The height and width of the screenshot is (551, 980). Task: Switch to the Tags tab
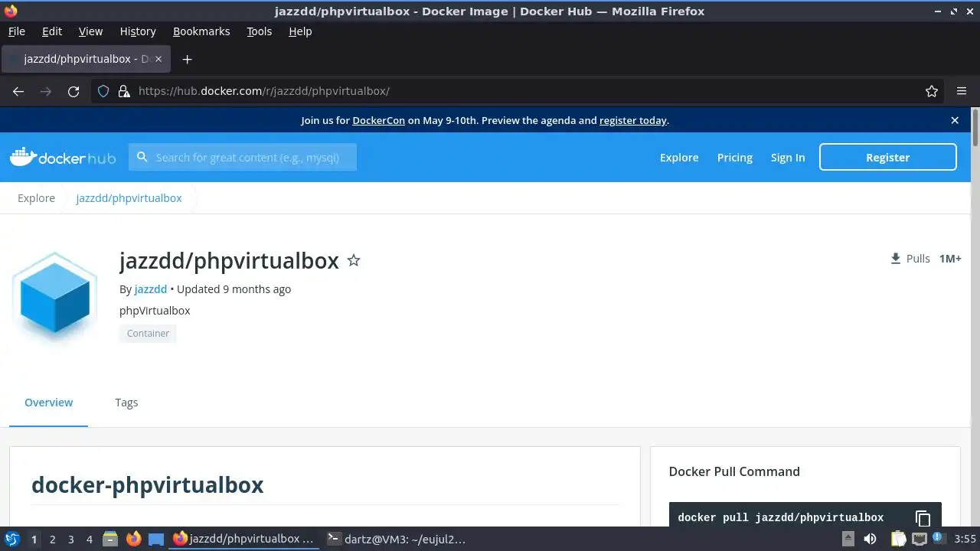click(x=126, y=403)
